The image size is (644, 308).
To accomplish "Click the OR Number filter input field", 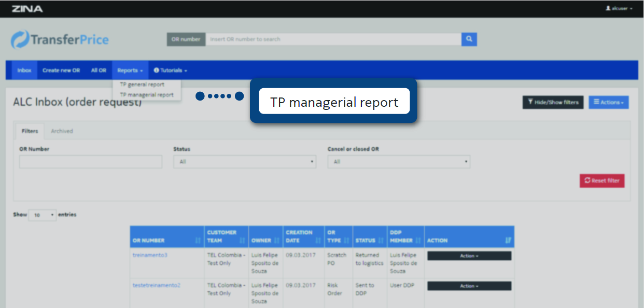I will 90,162.
